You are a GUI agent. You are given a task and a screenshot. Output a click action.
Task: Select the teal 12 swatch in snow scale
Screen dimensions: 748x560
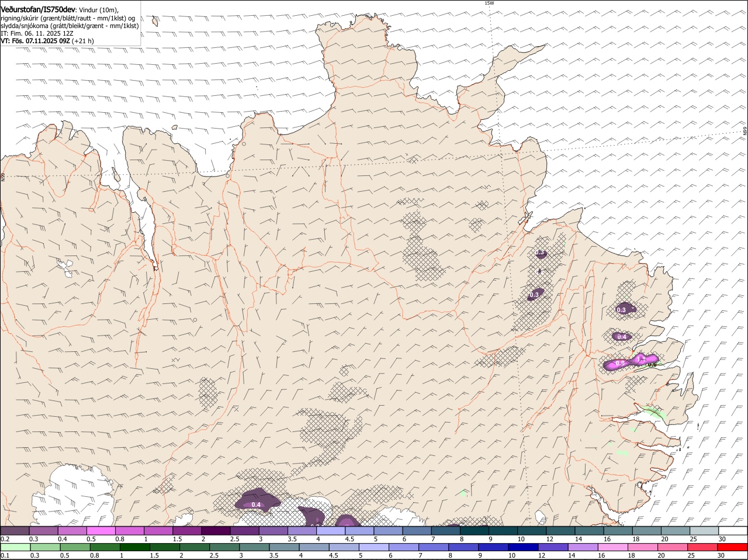coord(561,531)
